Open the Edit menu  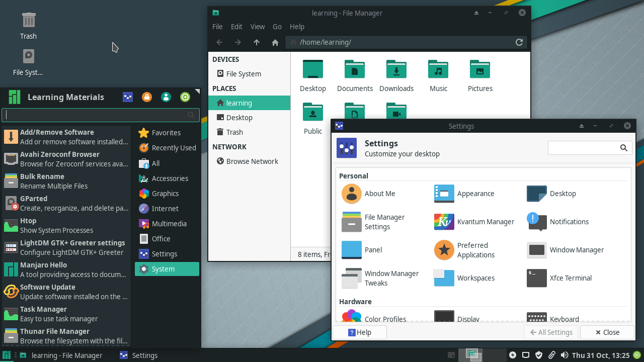[x=236, y=27]
